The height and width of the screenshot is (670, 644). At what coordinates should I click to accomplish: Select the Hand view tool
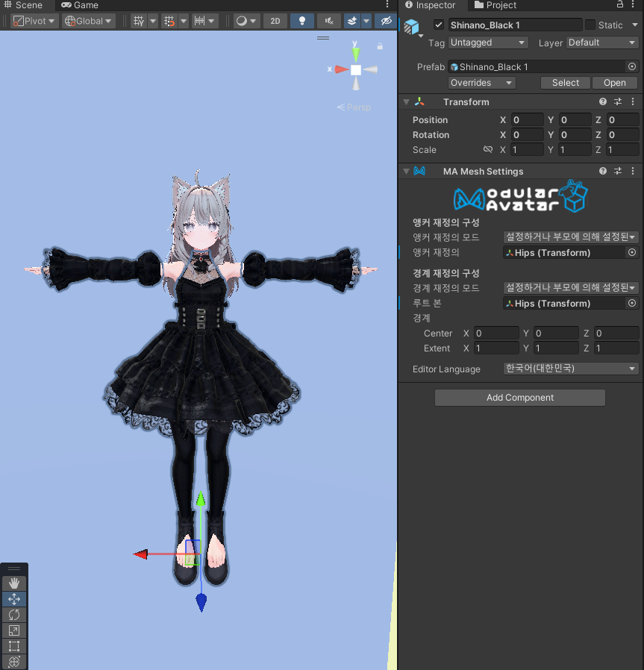click(x=14, y=583)
